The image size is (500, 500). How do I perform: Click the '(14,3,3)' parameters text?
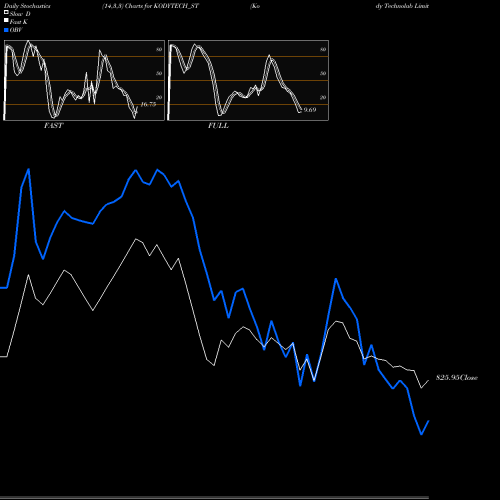(x=113, y=6)
